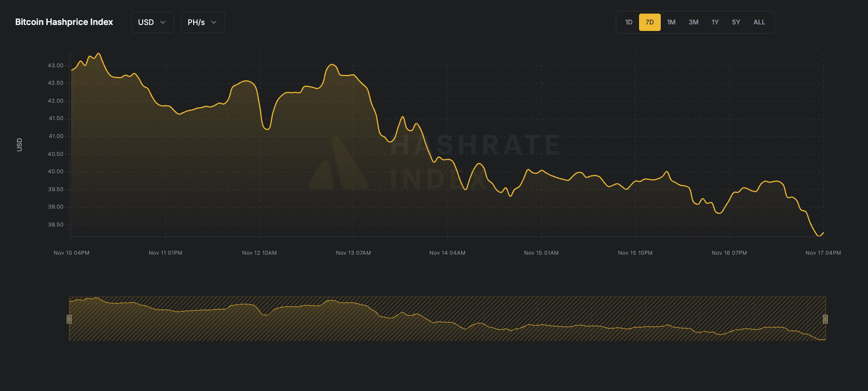This screenshot has height=391, width=868.
Task: Click the 42.00 y-axis value
Action: pos(55,101)
